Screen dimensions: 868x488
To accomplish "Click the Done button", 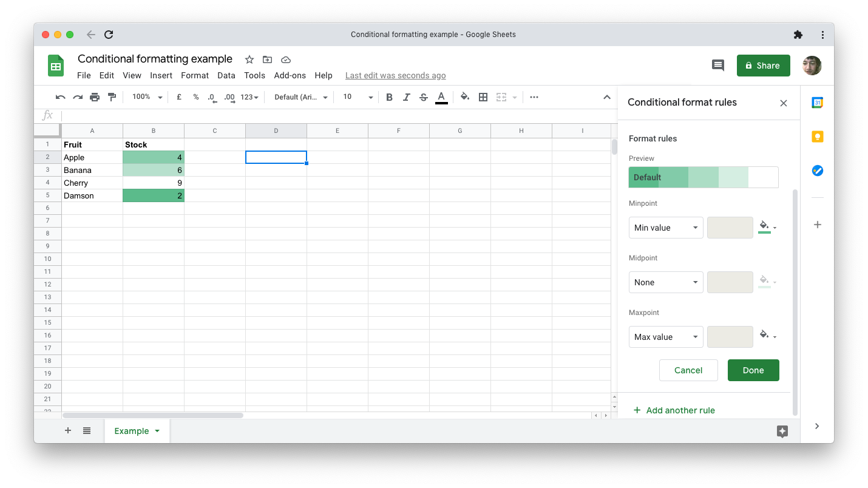I will 753,370.
